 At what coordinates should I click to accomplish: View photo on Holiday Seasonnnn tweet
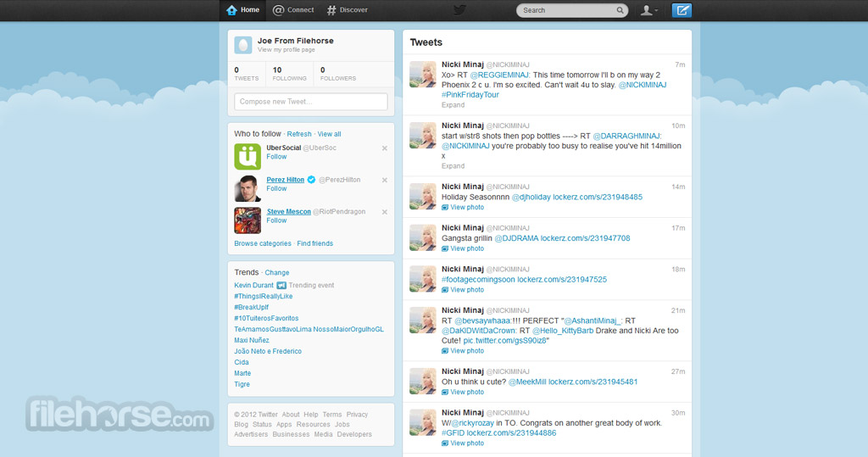[463, 207]
